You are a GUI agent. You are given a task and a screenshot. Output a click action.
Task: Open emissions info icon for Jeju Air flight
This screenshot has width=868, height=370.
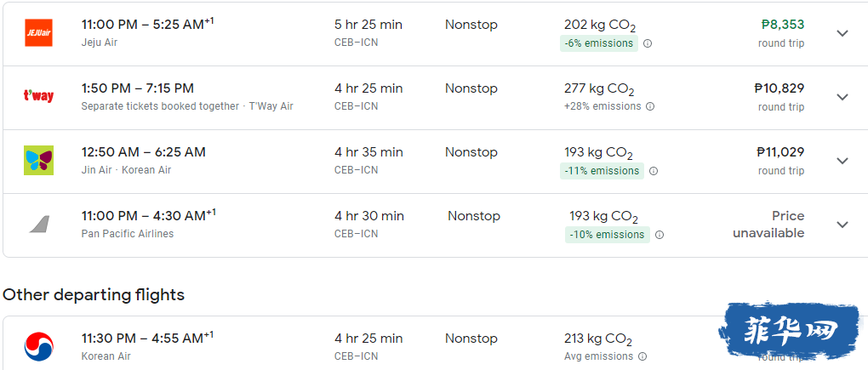[x=647, y=43]
